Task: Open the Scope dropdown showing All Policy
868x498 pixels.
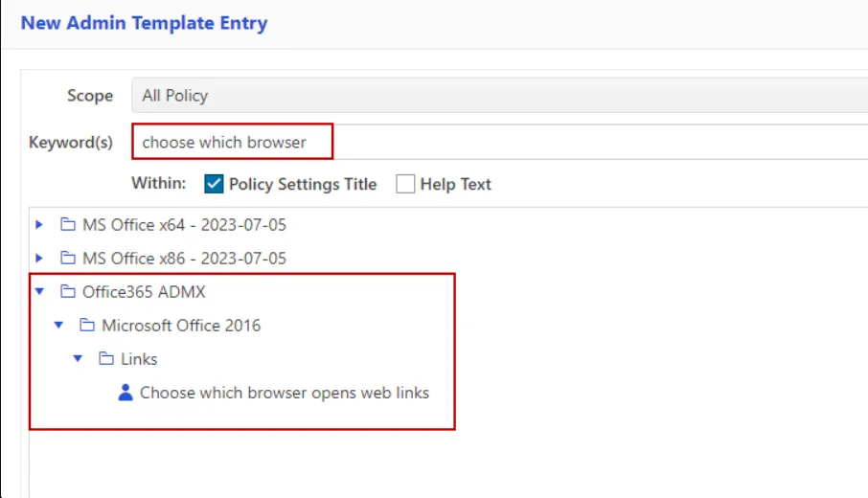Action: (x=498, y=96)
